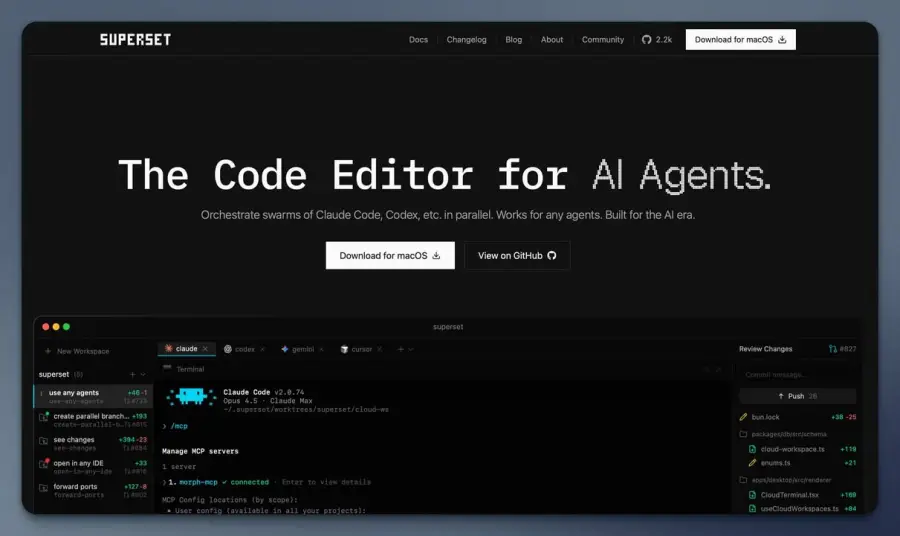This screenshot has height=536, width=900.
Task: Click workspace icon beside 'see changes'
Action: (x=44, y=441)
